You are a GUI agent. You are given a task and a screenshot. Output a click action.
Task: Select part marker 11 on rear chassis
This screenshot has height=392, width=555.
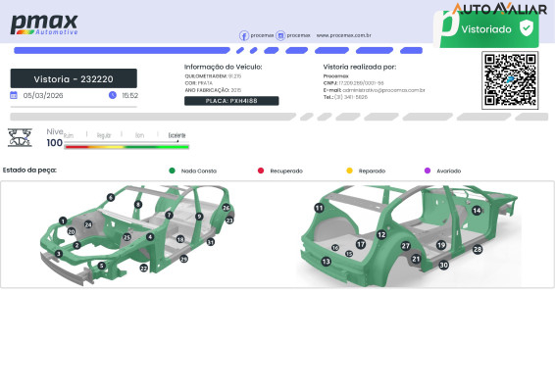tap(319, 208)
